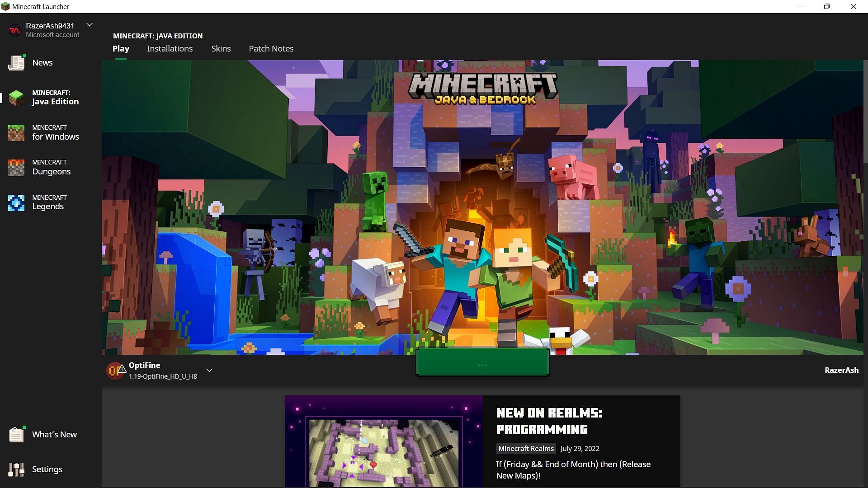Click the News sidebar label

tap(42, 63)
